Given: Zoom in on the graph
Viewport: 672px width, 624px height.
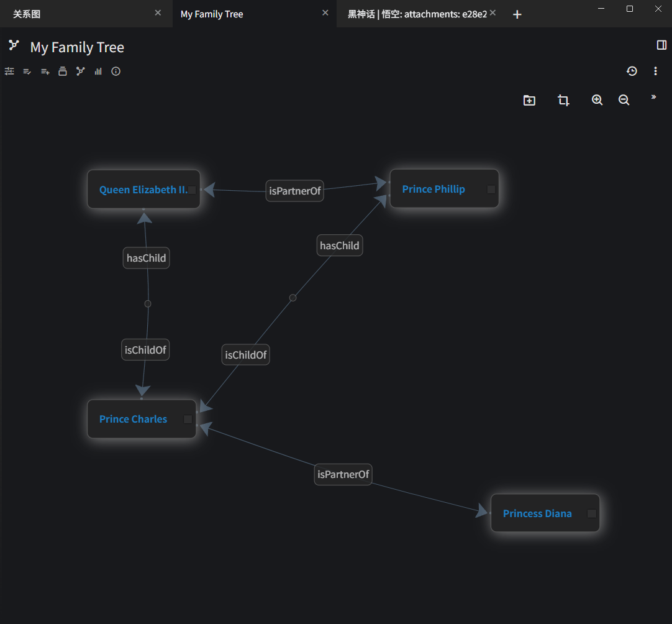Looking at the screenshot, I should click(597, 100).
